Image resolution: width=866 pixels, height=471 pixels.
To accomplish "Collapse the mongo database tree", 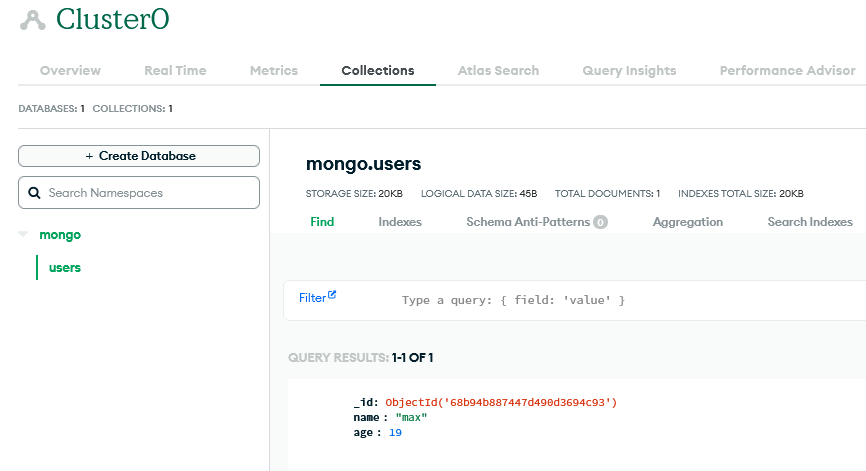I will pos(23,235).
